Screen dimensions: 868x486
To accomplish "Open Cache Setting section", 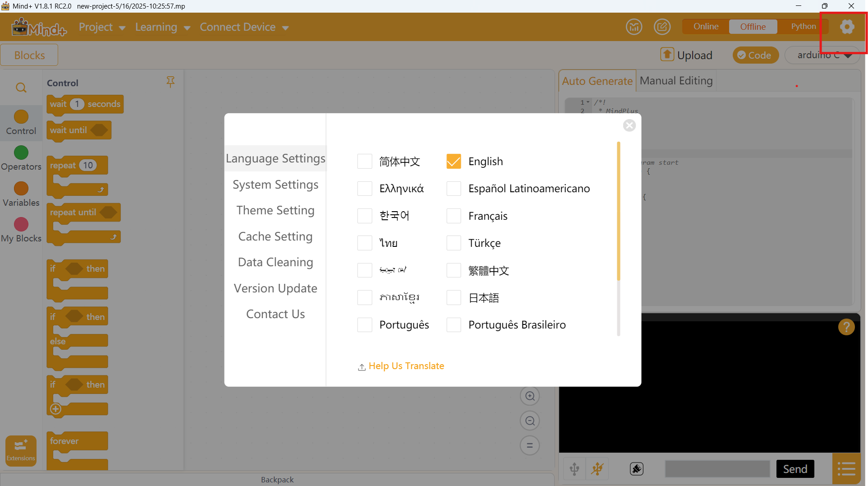I will click(x=276, y=236).
